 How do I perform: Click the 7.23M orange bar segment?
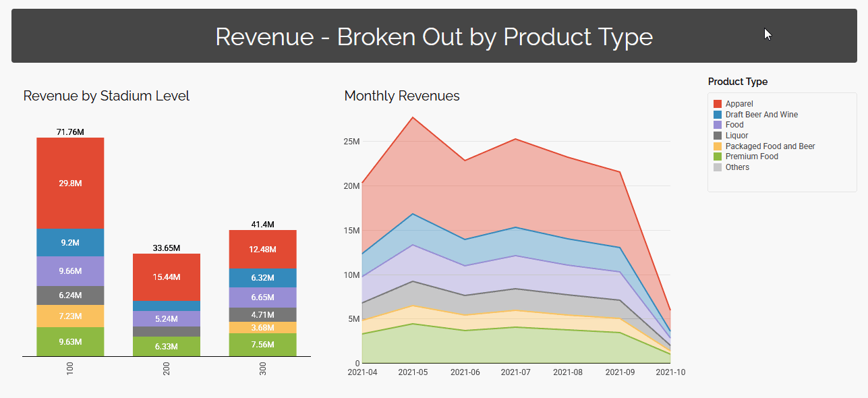tap(70, 316)
